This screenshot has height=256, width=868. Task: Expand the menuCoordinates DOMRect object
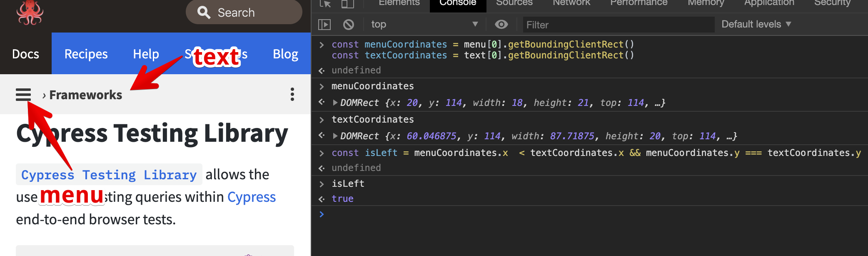[x=335, y=103]
